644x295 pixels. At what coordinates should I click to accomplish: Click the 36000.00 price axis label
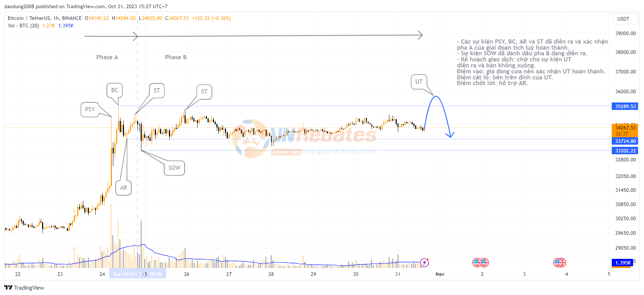(x=626, y=91)
